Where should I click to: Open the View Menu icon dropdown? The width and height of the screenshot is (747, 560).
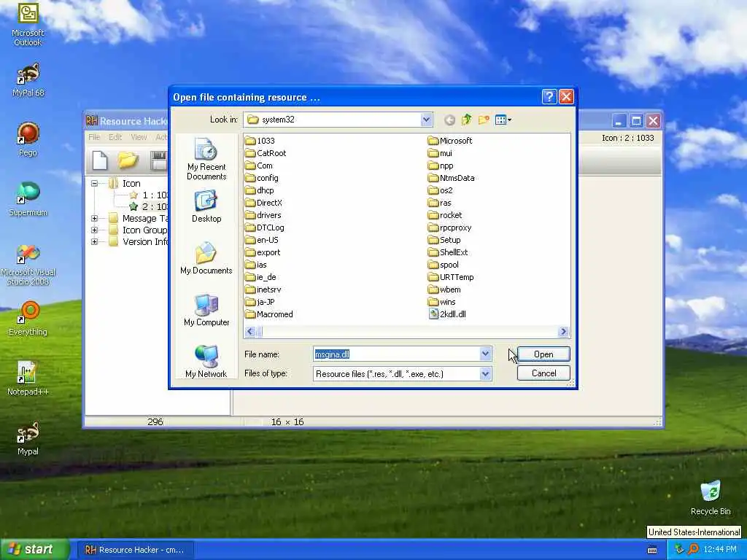coord(503,120)
